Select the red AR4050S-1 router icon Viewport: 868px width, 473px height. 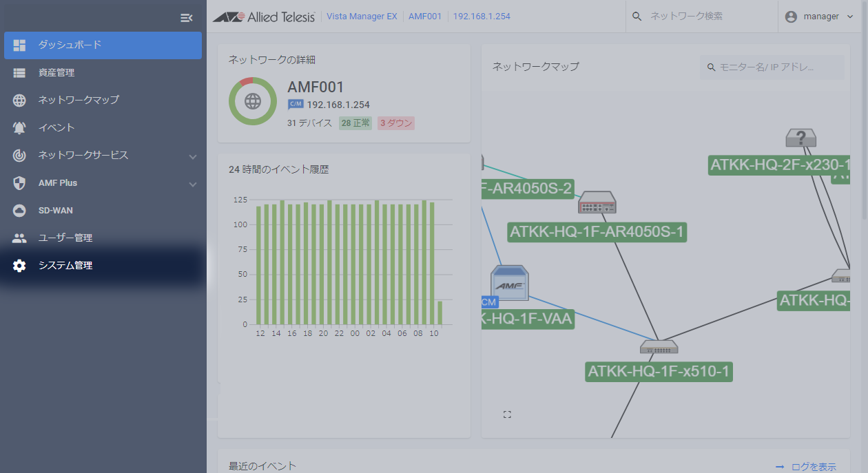click(597, 202)
